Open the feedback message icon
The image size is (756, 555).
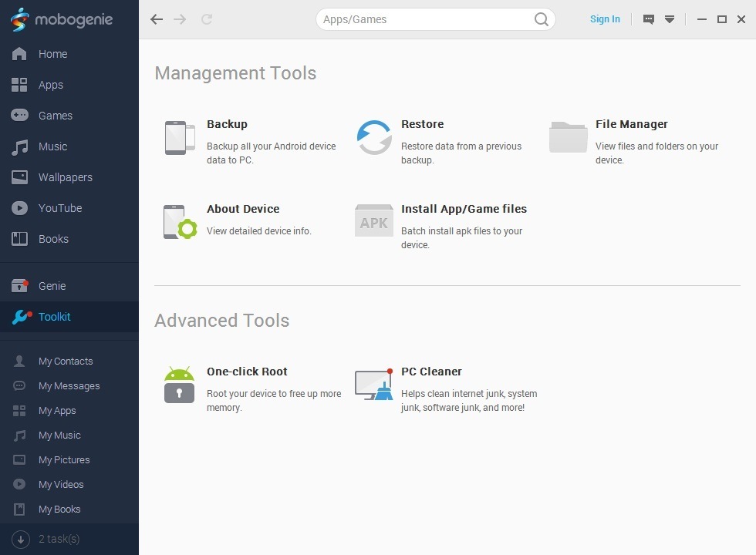click(646, 18)
